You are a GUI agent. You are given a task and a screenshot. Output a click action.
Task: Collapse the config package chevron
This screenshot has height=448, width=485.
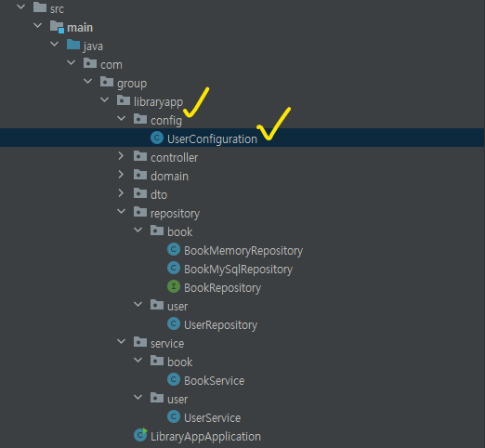pos(122,118)
